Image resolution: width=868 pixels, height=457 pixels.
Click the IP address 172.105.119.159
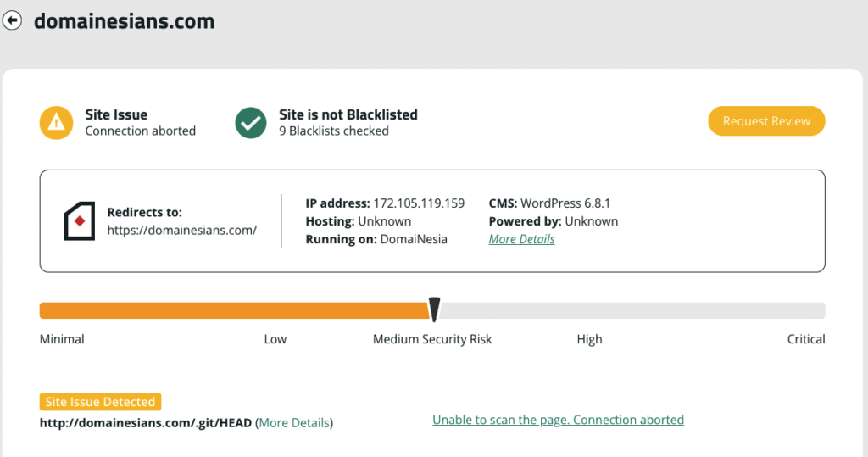(x=419, y=203)
